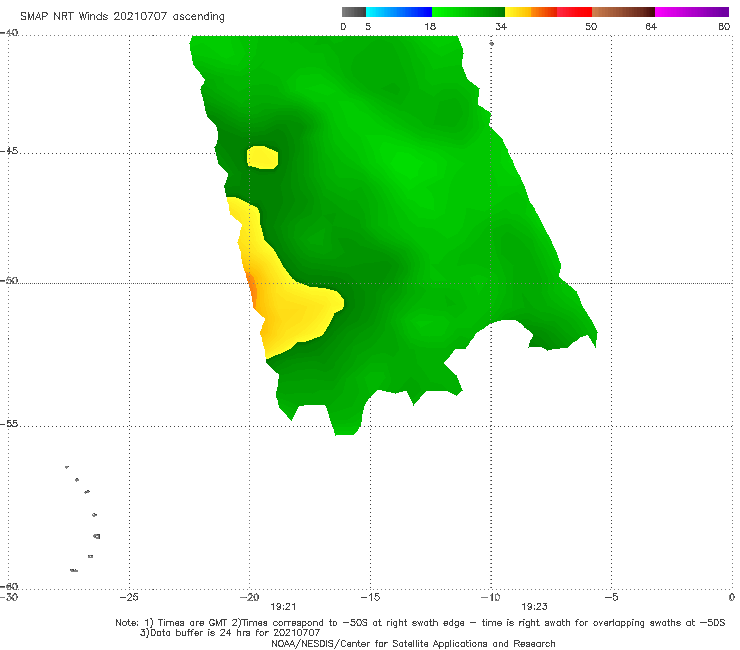Click the longitude label '-30' on the bottom axis
740x650 pixels.
9,597
